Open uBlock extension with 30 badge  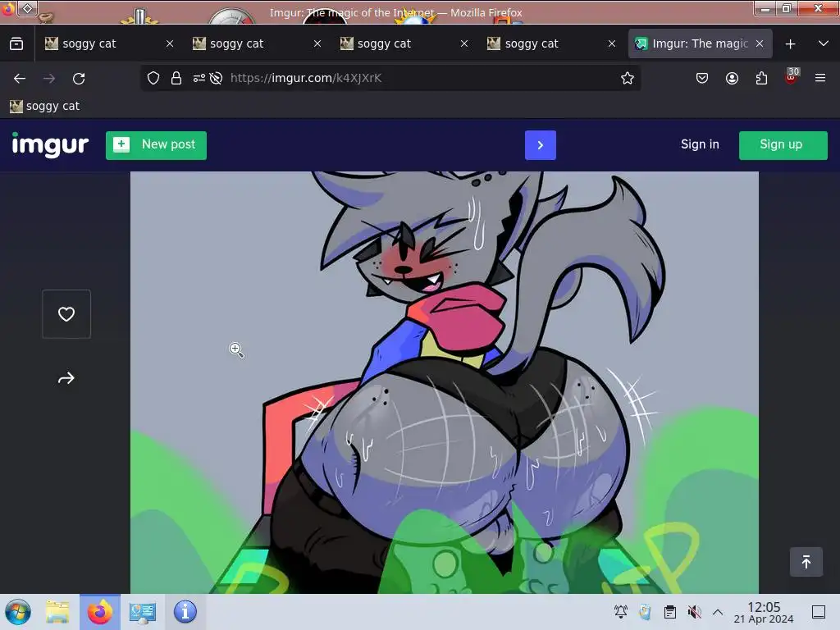[792, 76]
